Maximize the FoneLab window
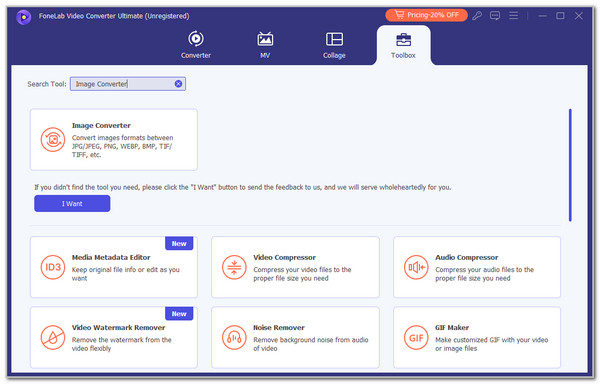Image resolution: width=600 pixels, height=384 pixels. coord(560,16)
